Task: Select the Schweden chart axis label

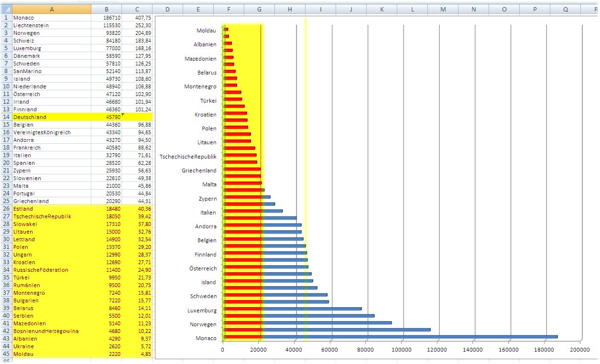Action: pos(204,296)
